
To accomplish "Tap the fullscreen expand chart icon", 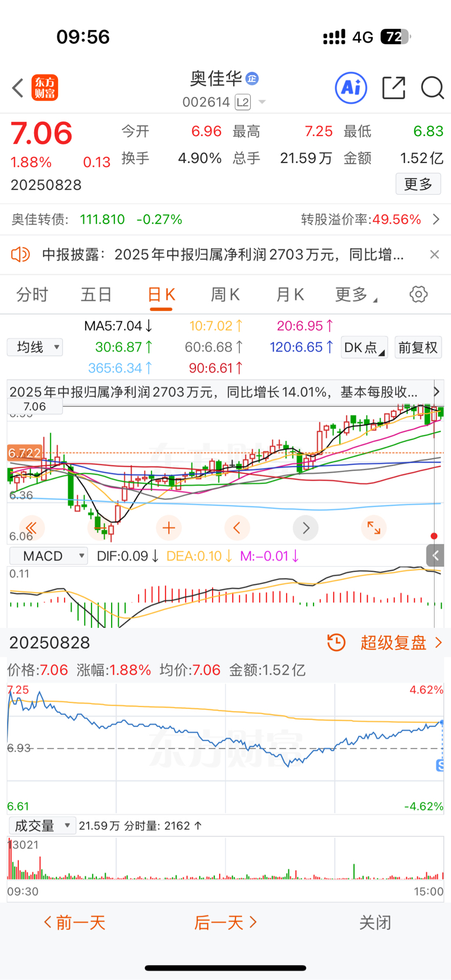I will (x=373, y=528).
